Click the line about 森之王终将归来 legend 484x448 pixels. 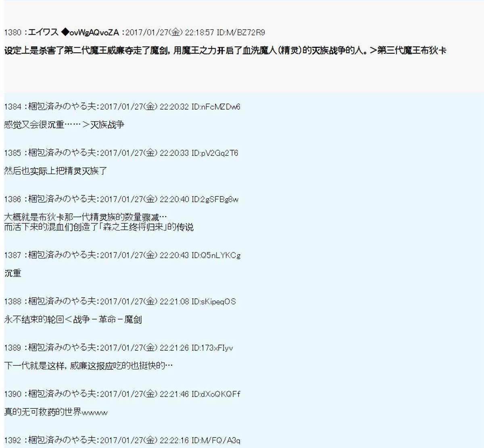click(x=99, y=227)
